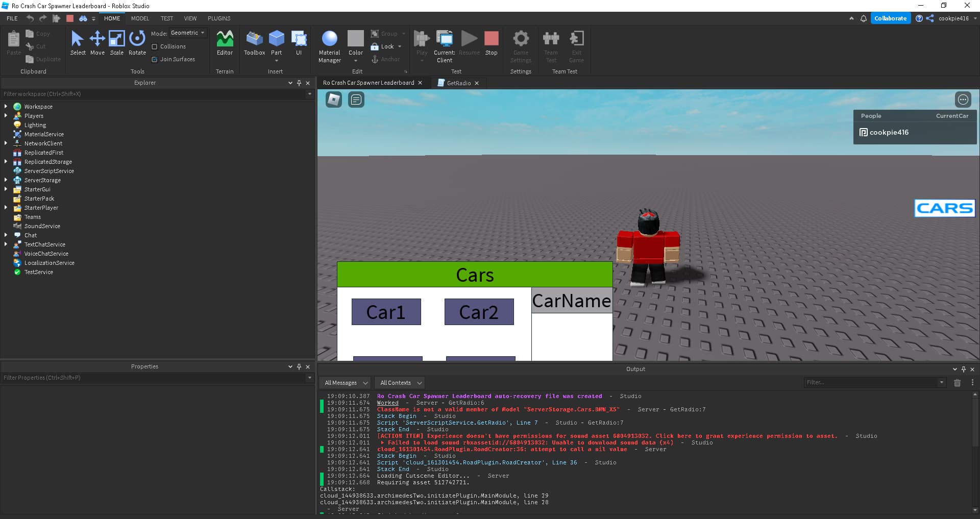Screen dimensions: 980x519
Task: Switch to the MODEL ribbon tab
Action: coord(140,18)
